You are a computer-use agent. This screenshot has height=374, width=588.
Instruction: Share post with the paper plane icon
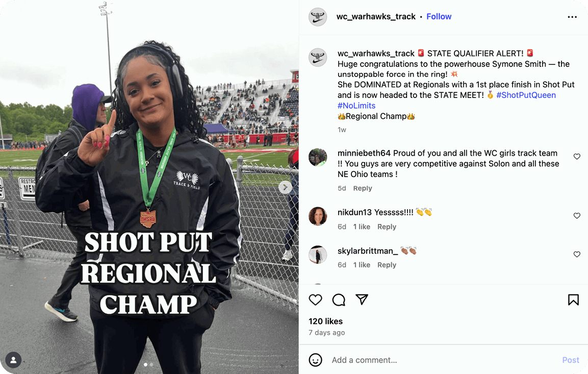[362, 300]
